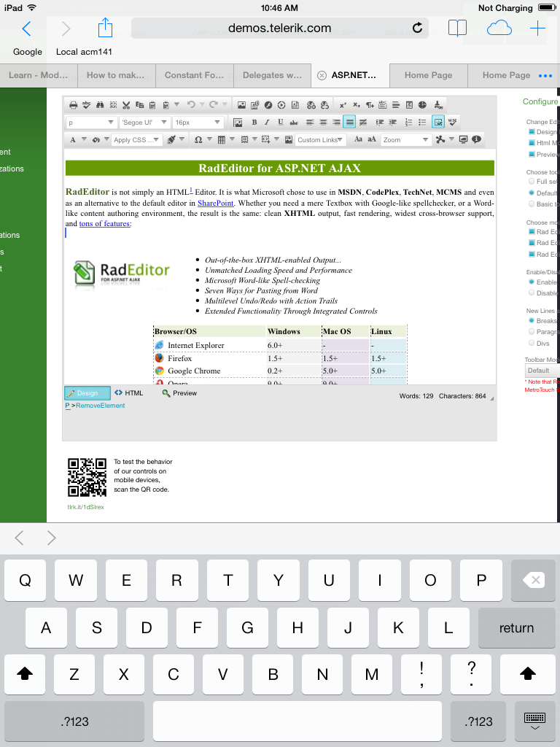Toggle bold formatting
This screenshot has width=560, height=747.
tap(254, 123)
